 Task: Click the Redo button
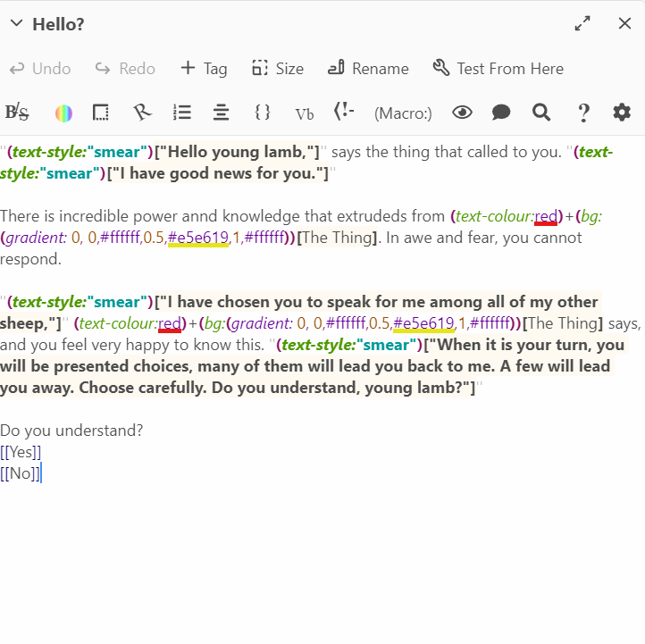[x=125, y=69]
